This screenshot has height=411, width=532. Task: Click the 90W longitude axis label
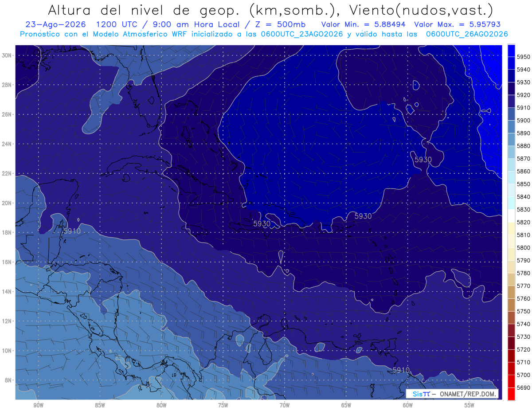[x=38, y=406]
